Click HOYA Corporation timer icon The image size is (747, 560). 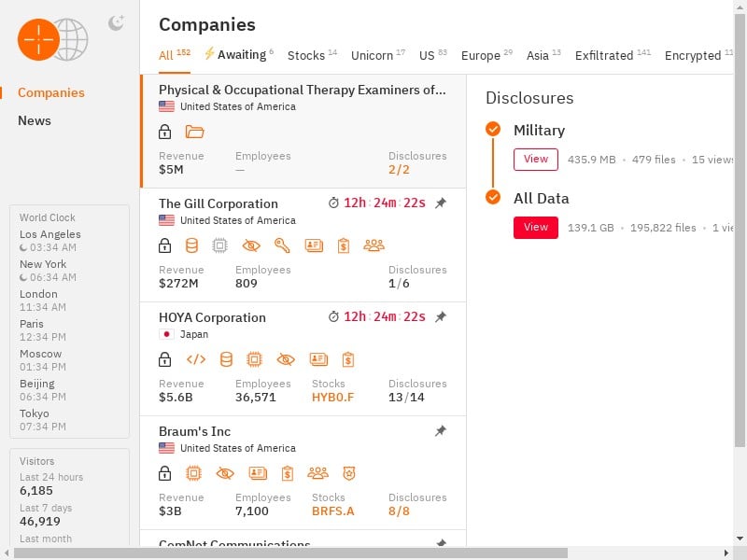coord(333,316)
